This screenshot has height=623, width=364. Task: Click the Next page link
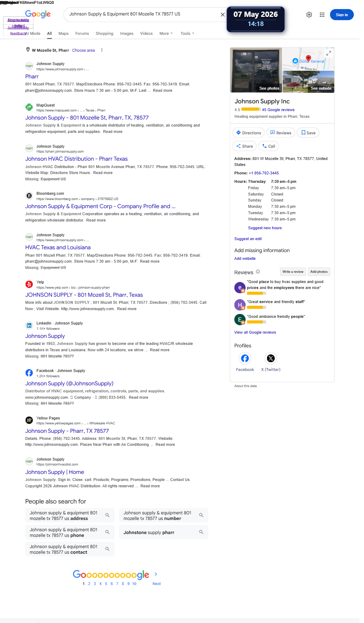pyautogui.click(x=156, y=584)
